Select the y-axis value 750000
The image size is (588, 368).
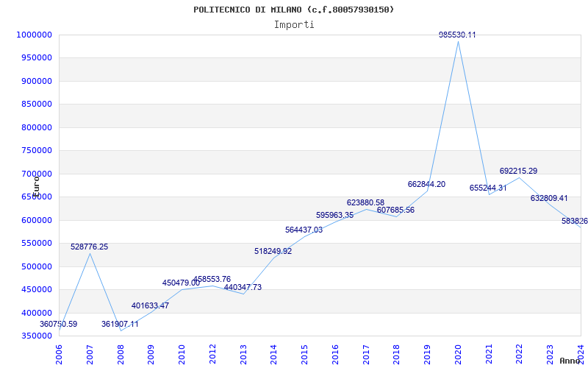[36, 151]
